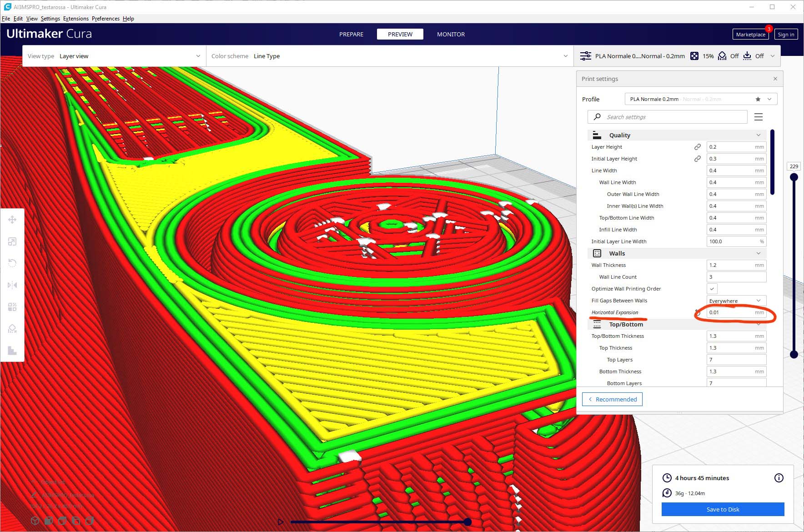
Task: Open the File menu
Action: (6, 19)
